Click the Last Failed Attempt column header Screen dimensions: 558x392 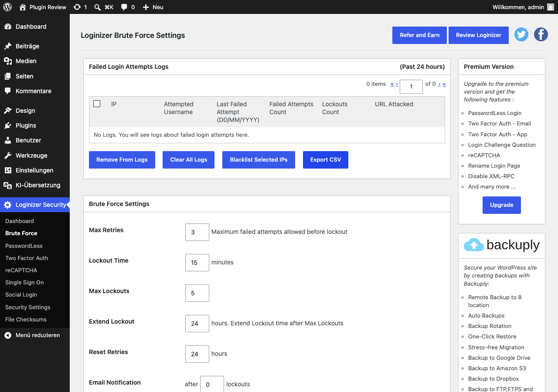coord(238,112)
